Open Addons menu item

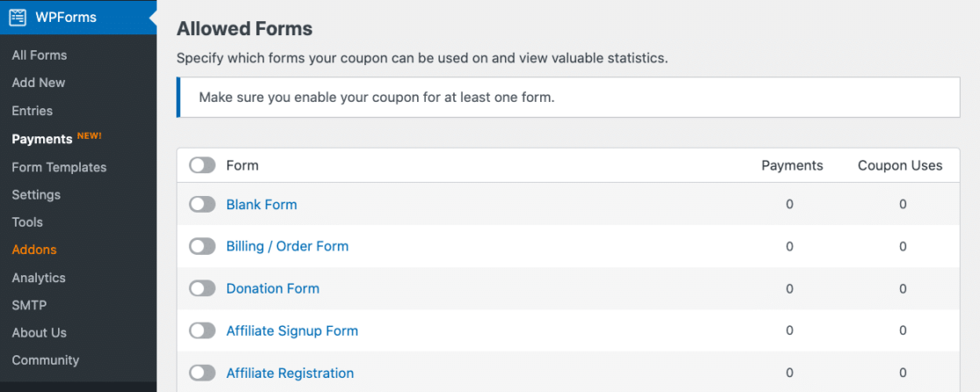point(34,250)
